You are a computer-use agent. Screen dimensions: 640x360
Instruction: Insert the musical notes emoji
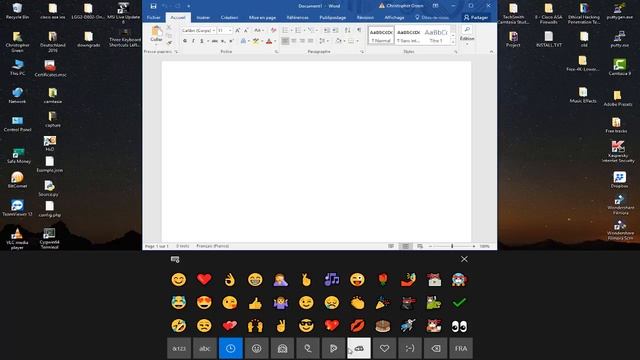(x=331, y=280)
